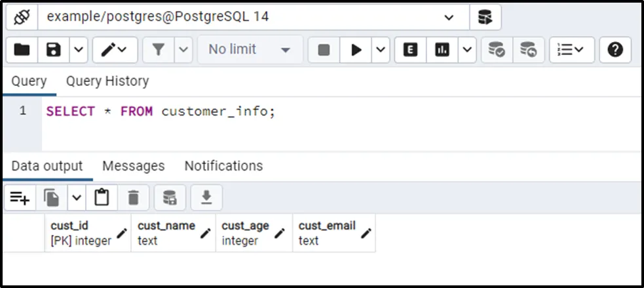Switch to the Notifications tab
Screen dimensions: 644x288
pos(223,166)
